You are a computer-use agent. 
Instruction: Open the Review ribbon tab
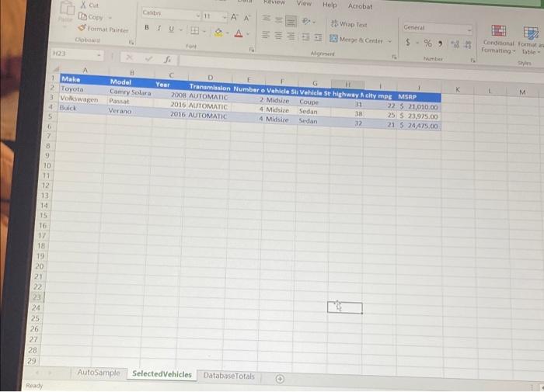pos(274,2)
